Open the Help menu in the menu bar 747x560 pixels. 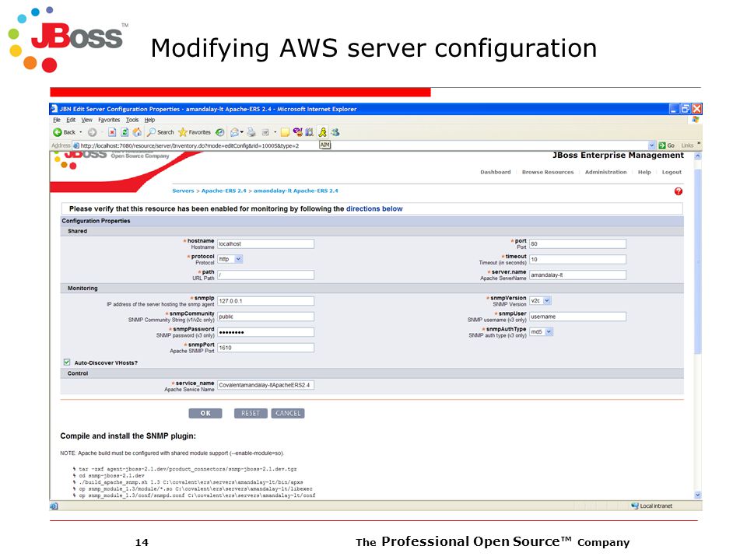coord(149,120)
